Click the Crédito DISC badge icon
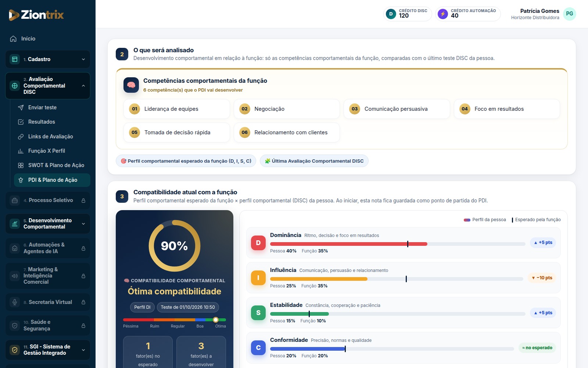This screenshot has width=588, height=368. 391,14
